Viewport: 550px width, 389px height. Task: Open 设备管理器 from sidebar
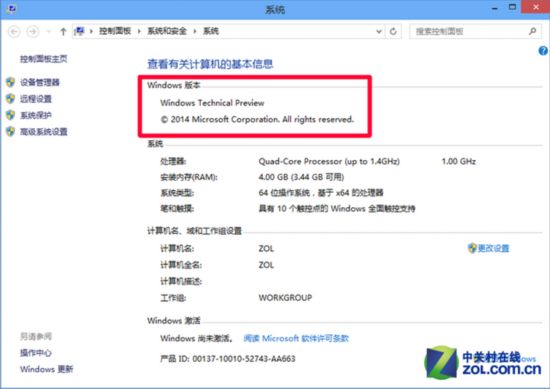[40, 82]
